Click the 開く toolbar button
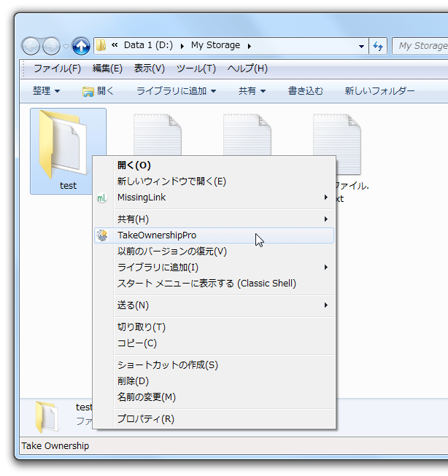 [98, 91]
